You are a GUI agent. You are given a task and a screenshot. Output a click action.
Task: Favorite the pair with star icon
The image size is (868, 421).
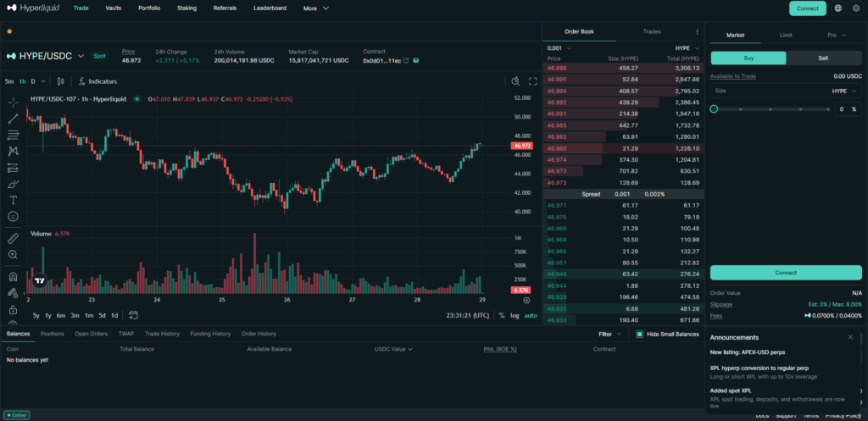[x=9, y=30]
